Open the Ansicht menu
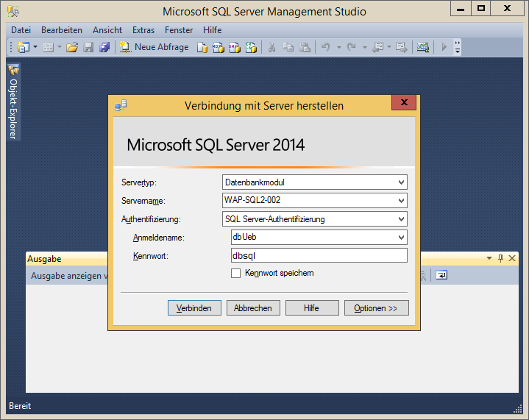529x420 pixels. pos(107,30)
